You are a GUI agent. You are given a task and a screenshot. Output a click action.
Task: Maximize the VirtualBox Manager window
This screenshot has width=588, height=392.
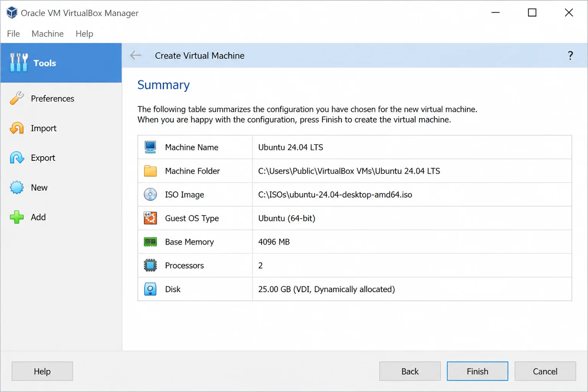(x=532, y=13)
